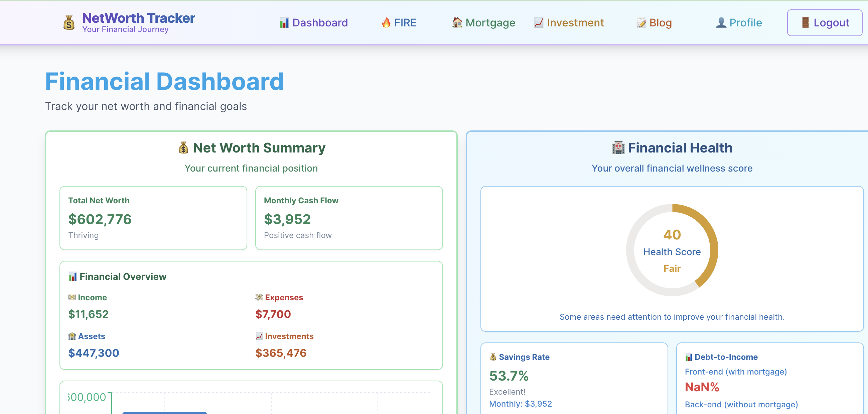Click Back-end (without mortgage) label
This screenshot has width=868, height=414.
(x=741, y=405)
